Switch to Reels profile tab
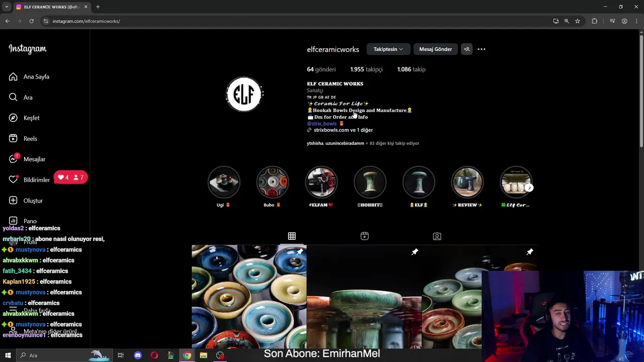 click(365, 236)
